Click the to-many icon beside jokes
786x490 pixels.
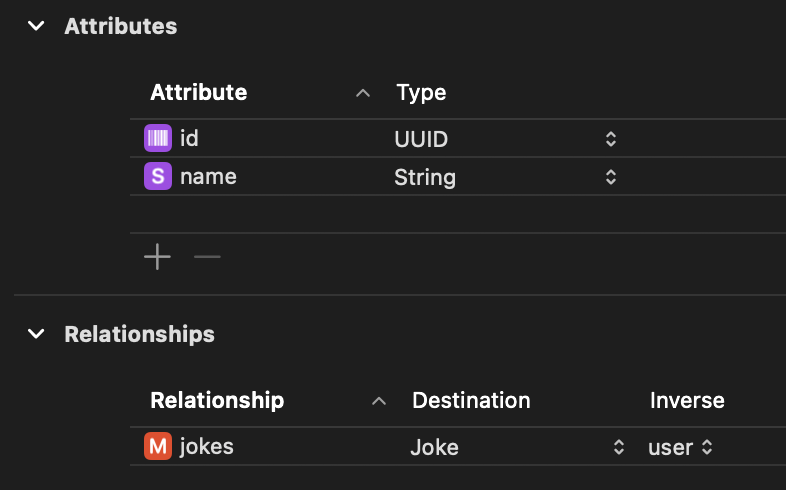(158, 447)
